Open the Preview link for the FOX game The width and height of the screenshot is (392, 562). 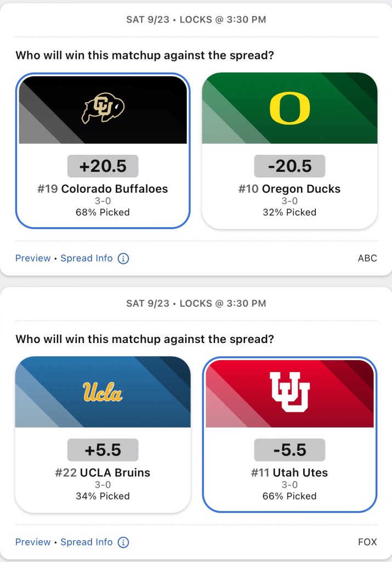pos(33,542)
